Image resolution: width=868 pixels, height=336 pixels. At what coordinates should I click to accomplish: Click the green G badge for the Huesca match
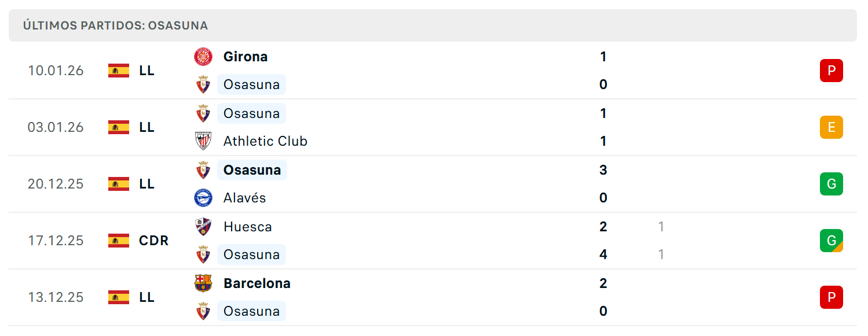(x=832, y=241)
